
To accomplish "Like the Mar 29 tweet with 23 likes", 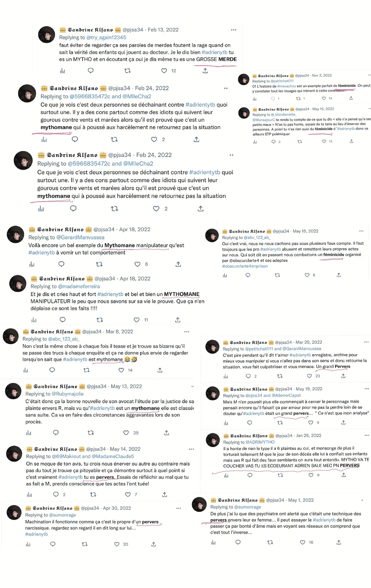I will 309,376.
